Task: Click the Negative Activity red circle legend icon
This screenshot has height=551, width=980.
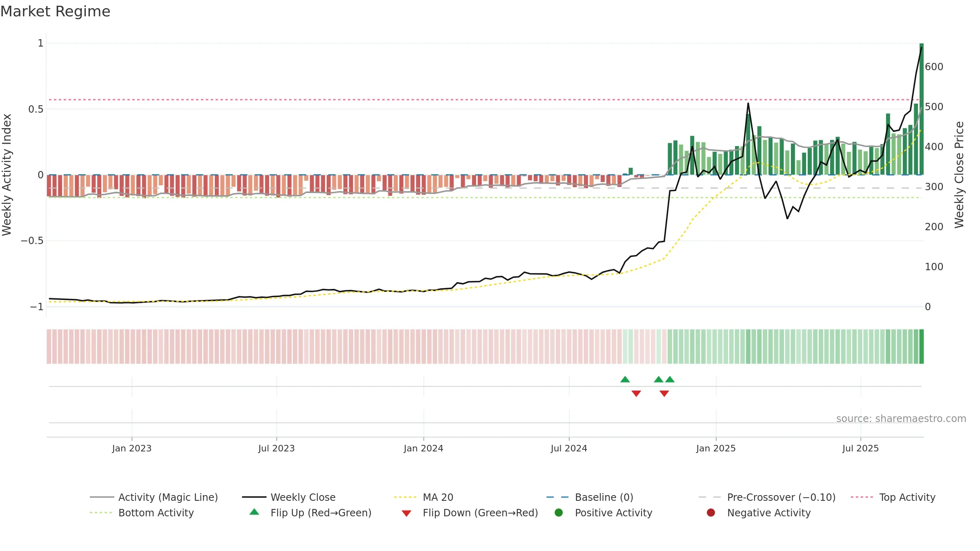Action: click(x=711, y=512)
